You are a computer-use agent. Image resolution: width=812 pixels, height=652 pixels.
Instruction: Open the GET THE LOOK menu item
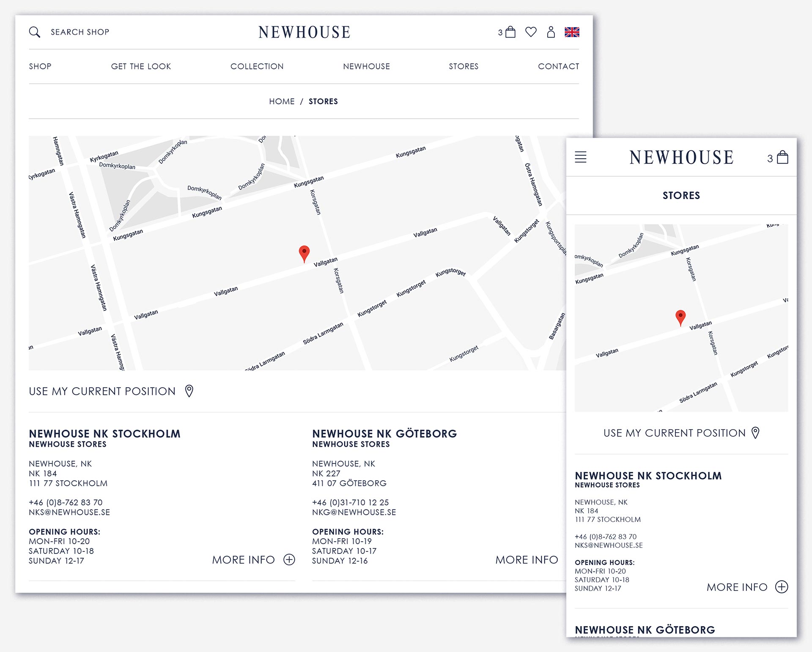click(141, 66)
